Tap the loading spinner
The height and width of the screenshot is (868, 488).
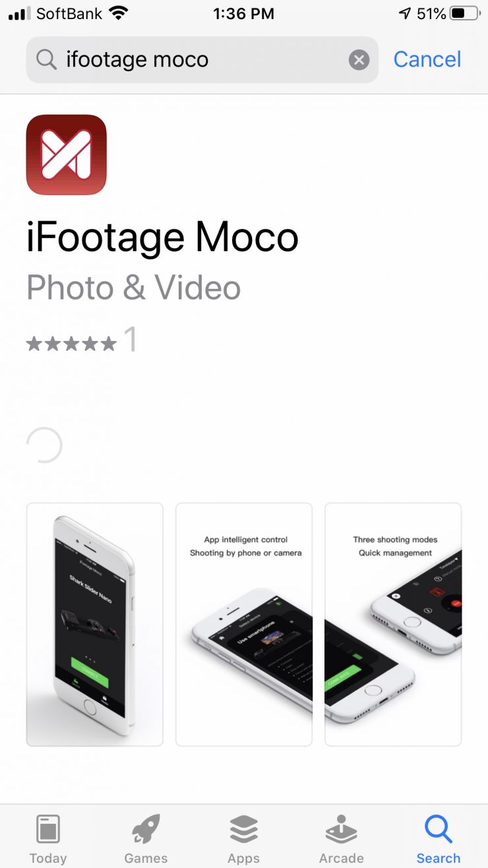[44, 445]
